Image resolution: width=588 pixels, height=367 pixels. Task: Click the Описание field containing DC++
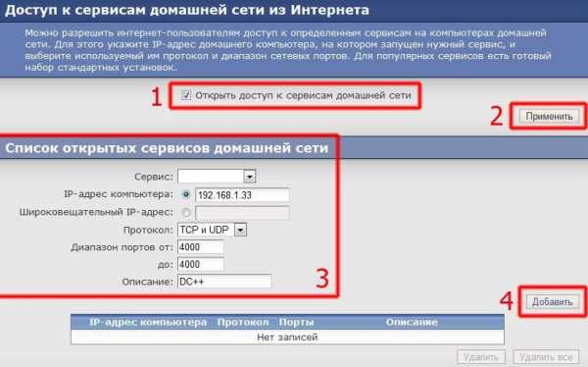point(223,282)
